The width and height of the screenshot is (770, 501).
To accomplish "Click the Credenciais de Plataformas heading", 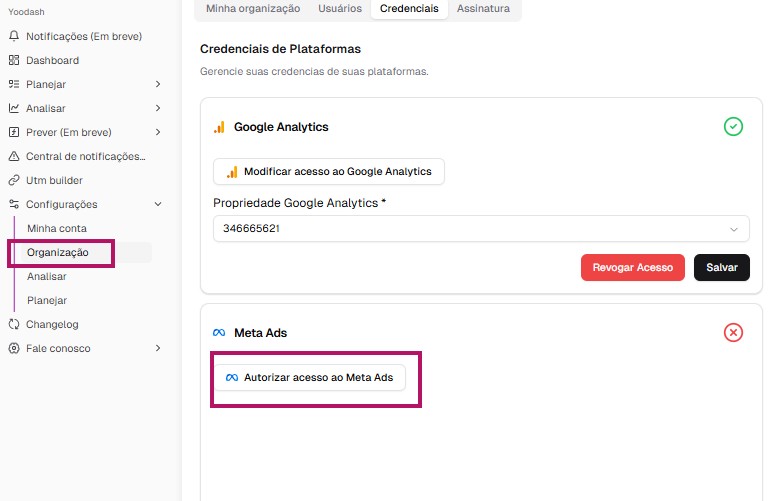I will [x=280, y=49].
